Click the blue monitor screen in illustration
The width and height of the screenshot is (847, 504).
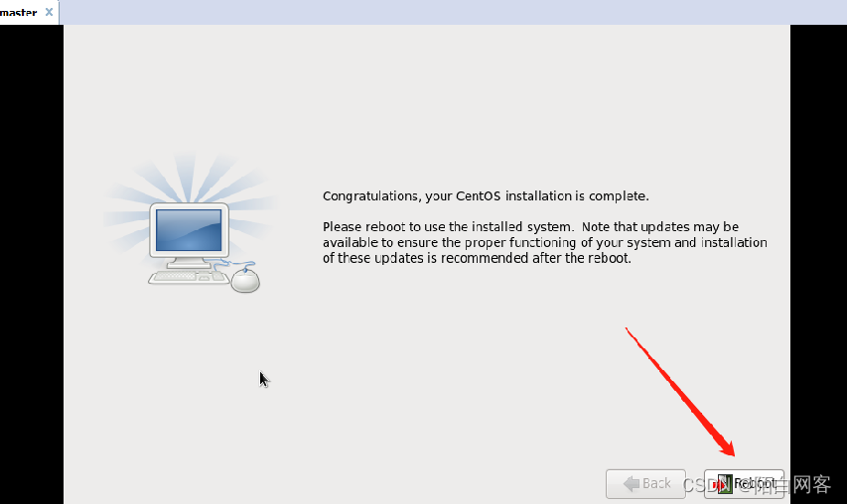pos(189,230)
